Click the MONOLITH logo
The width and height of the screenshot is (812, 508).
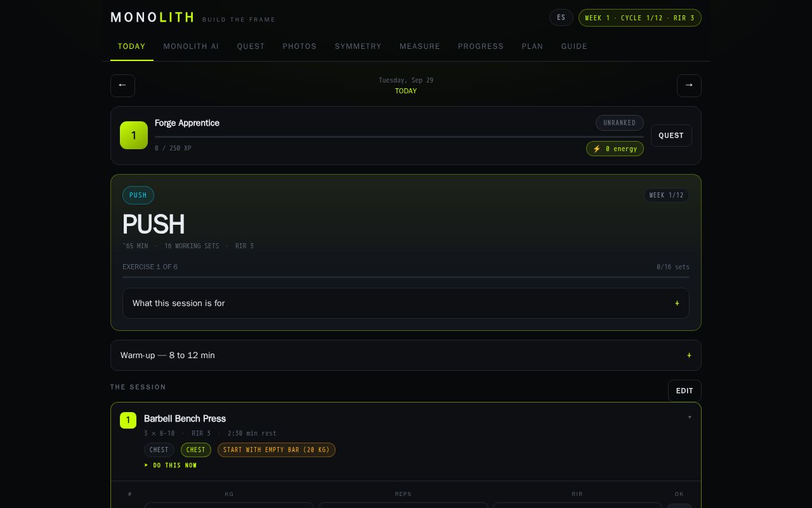[153, 18]
